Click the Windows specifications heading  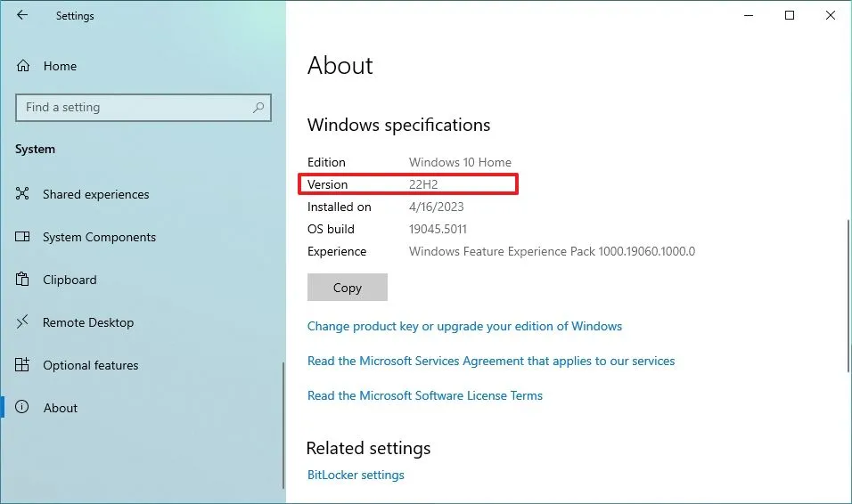tap(399, 125)
